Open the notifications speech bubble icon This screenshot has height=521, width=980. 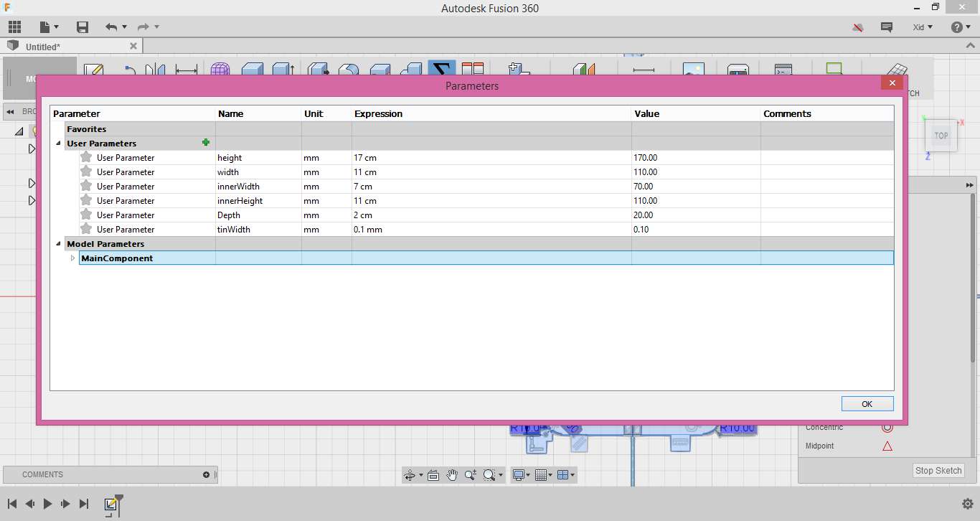[x=887, y=27]
